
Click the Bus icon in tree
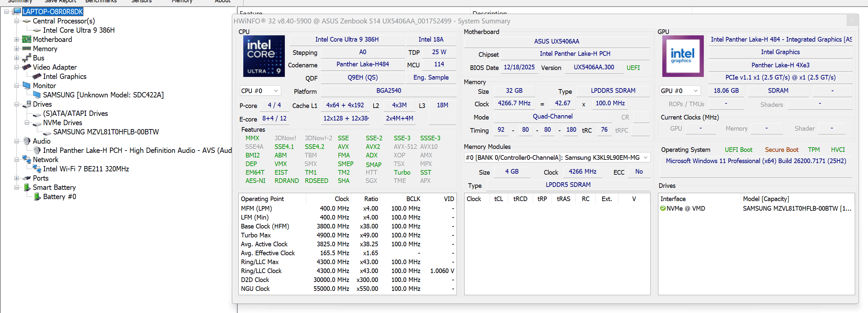(27, 58)
